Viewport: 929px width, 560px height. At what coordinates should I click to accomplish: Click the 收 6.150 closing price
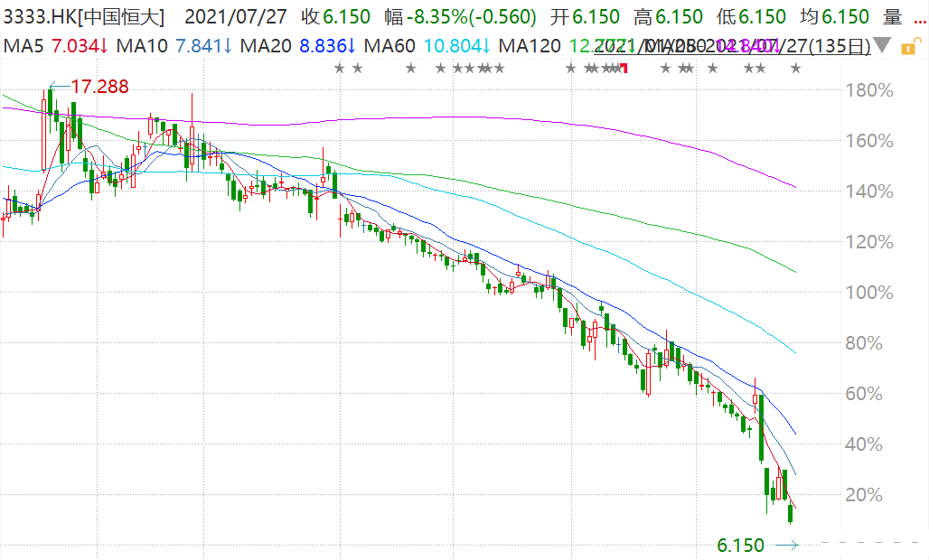pos(335,17)
